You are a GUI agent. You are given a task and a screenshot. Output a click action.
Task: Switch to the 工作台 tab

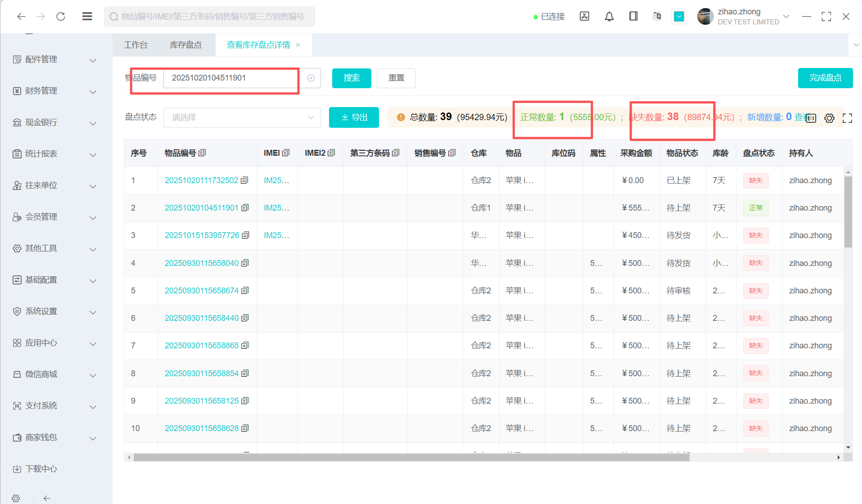tap(135, 45)
